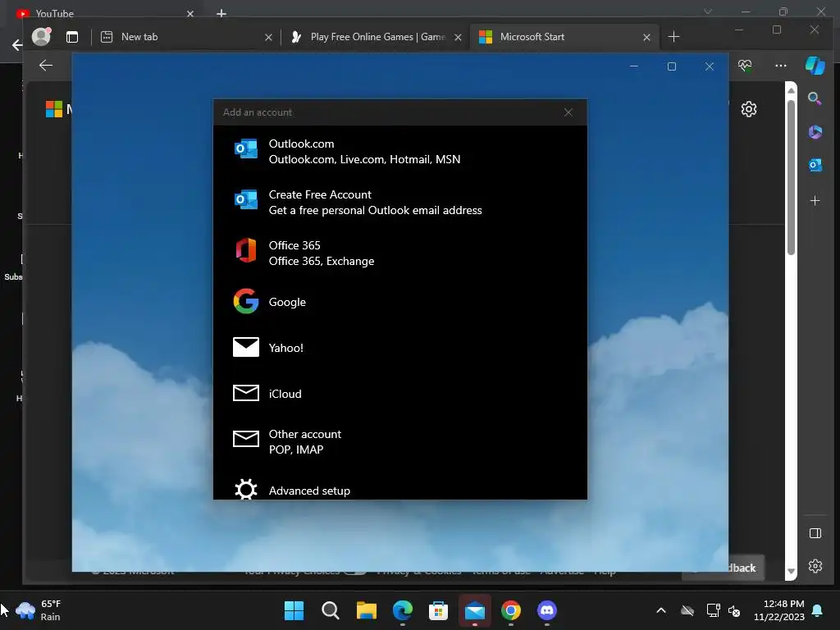Close the Play Free Online Games tab
Image resolution: width=840 pixels, height=630 pixels.
coord(458,37)
